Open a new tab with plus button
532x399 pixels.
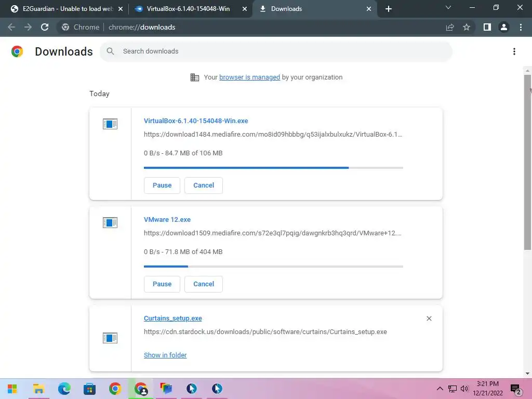click(x=389, y=9)
